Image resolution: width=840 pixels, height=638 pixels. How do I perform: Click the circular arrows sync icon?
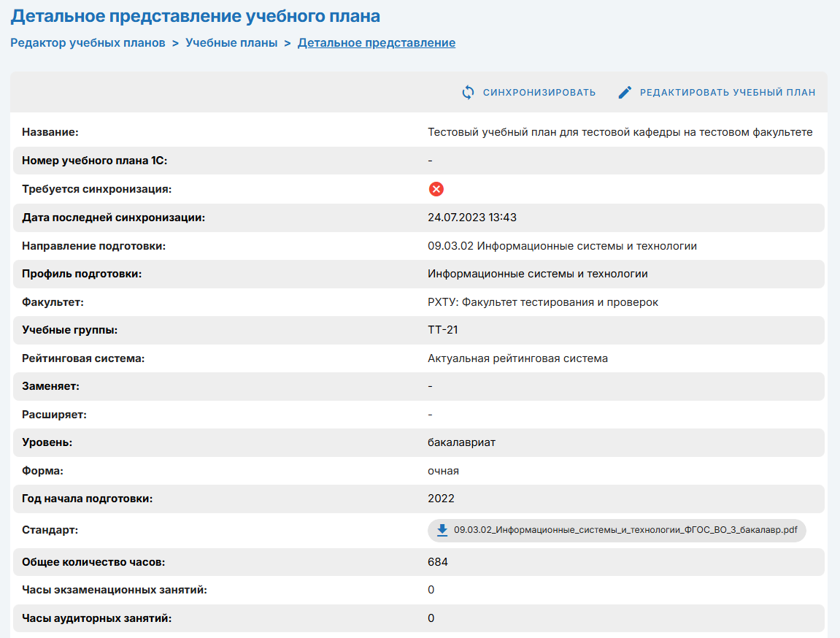469,93
